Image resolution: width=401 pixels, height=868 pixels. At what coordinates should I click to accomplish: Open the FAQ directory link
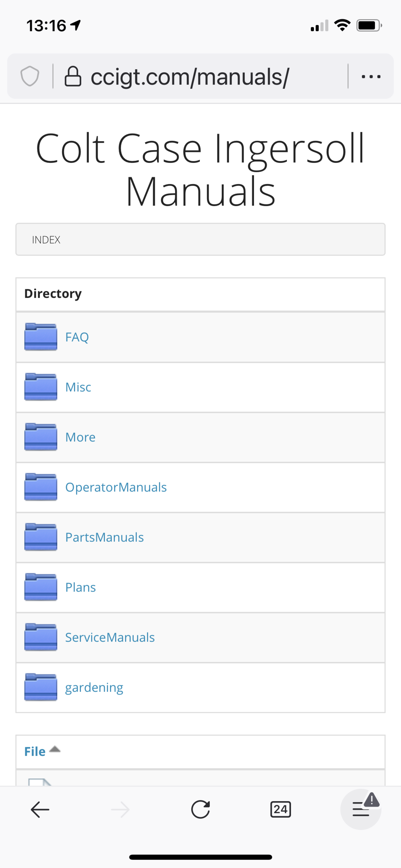[77, 337]
